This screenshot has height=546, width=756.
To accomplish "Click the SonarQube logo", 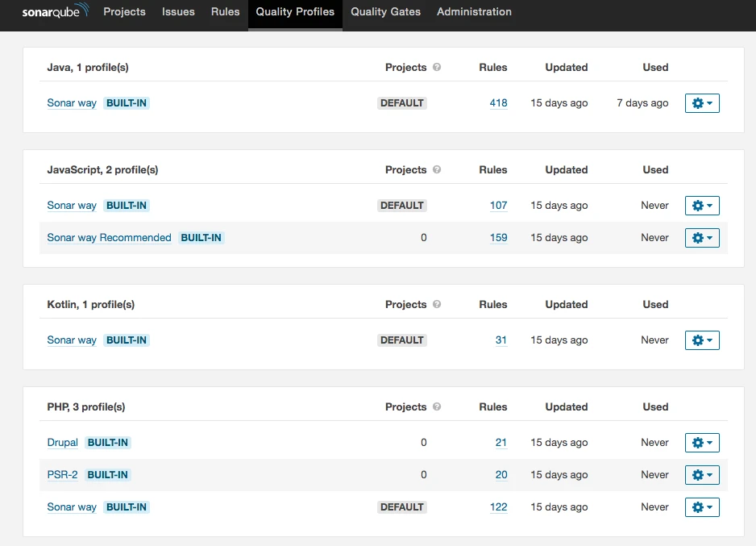I will [x=56, y=10].
